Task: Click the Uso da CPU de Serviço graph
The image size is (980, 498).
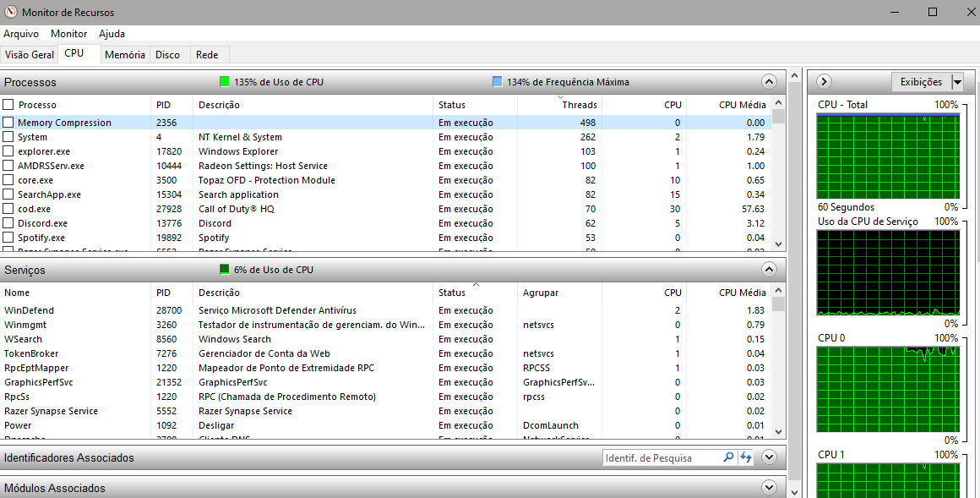Action: click(x=888, y=273)
